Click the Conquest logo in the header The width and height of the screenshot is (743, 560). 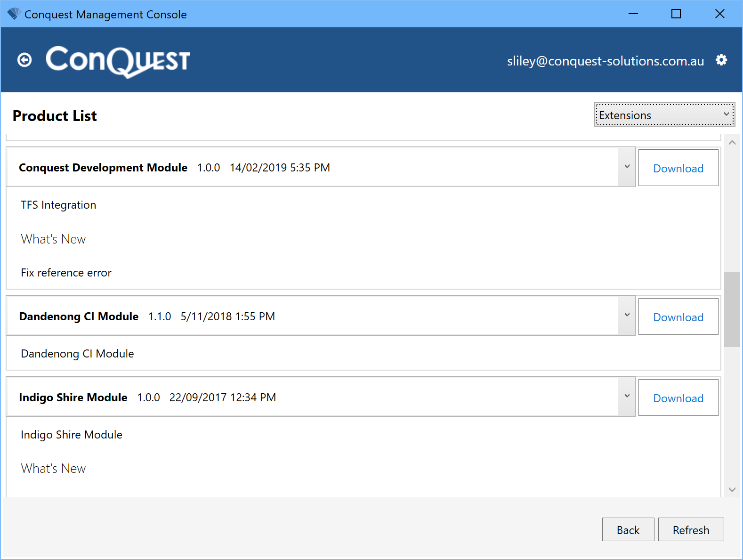118,61
